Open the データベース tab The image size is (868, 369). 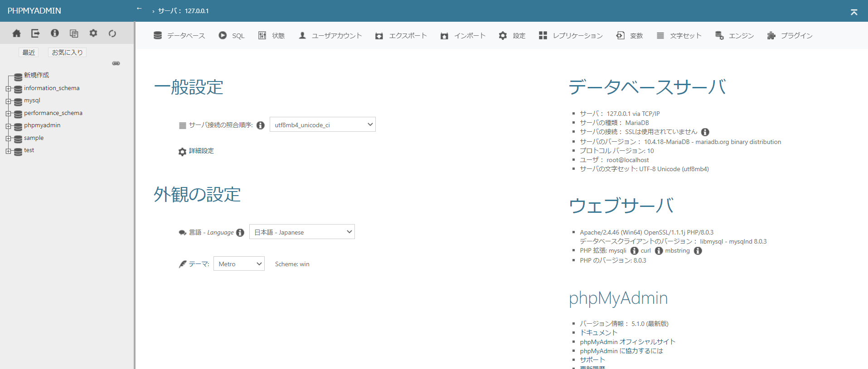coord(179,35)
